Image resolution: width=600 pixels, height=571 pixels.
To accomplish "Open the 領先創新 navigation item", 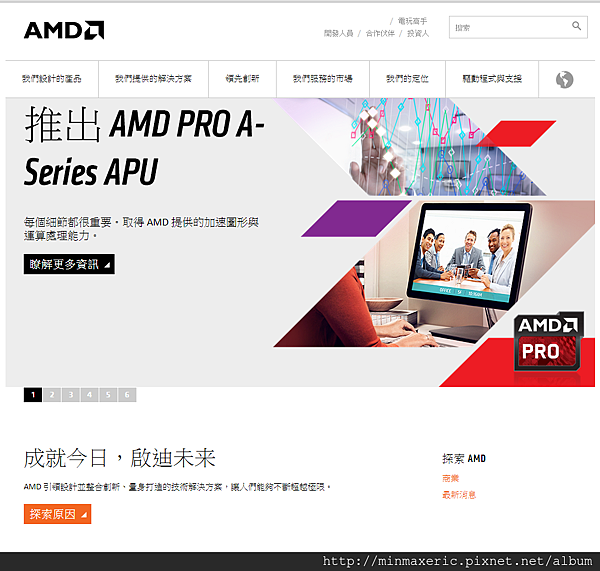I will pos(242,79).
